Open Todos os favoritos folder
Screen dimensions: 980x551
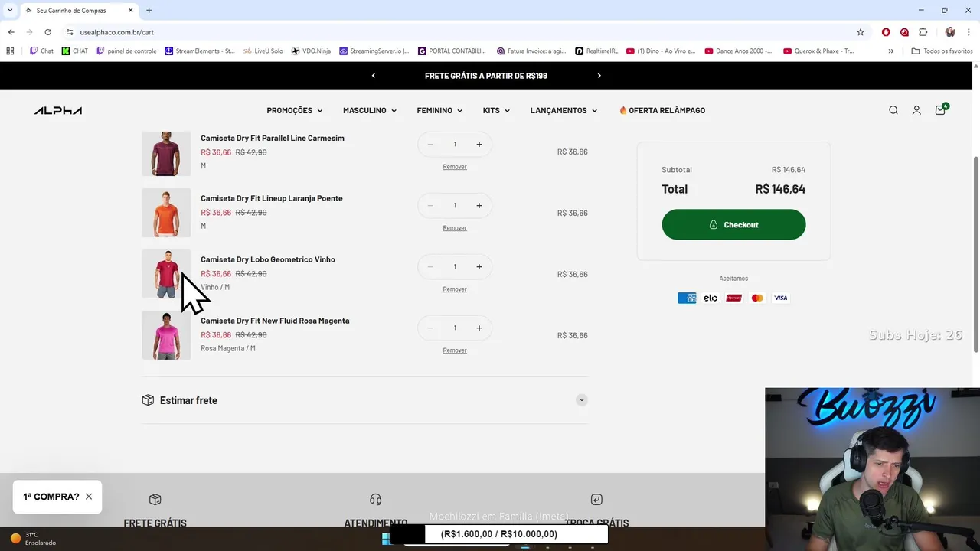pos(942,51)
